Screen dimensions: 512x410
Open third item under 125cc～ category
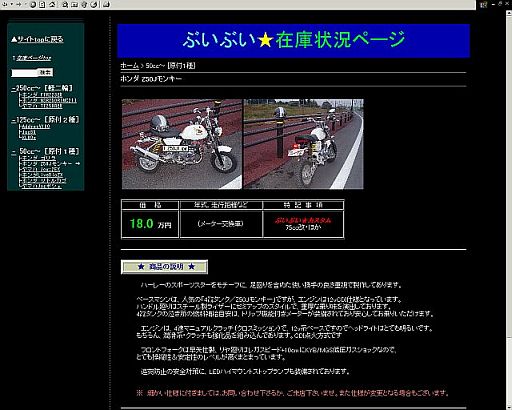pos(29,137)
